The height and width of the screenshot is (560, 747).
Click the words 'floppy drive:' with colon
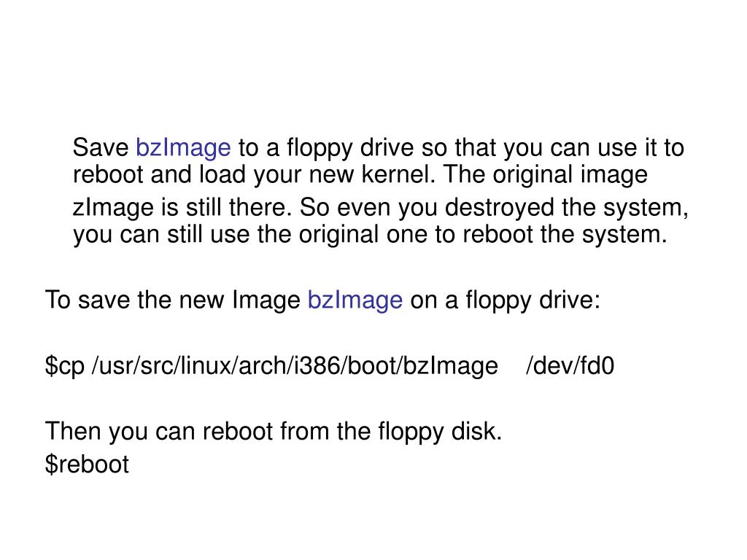(x=533, y=301)
